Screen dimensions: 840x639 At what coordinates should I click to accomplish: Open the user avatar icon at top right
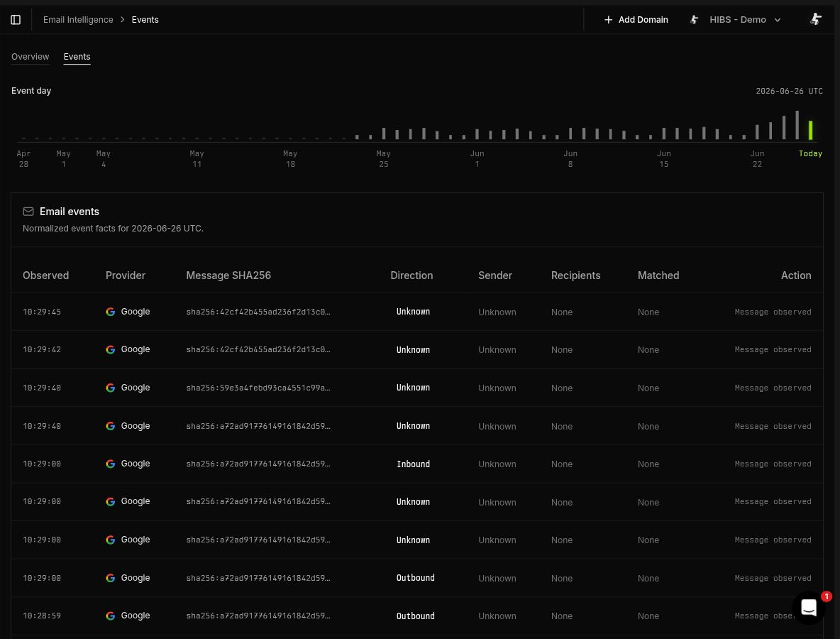(815, 19)
